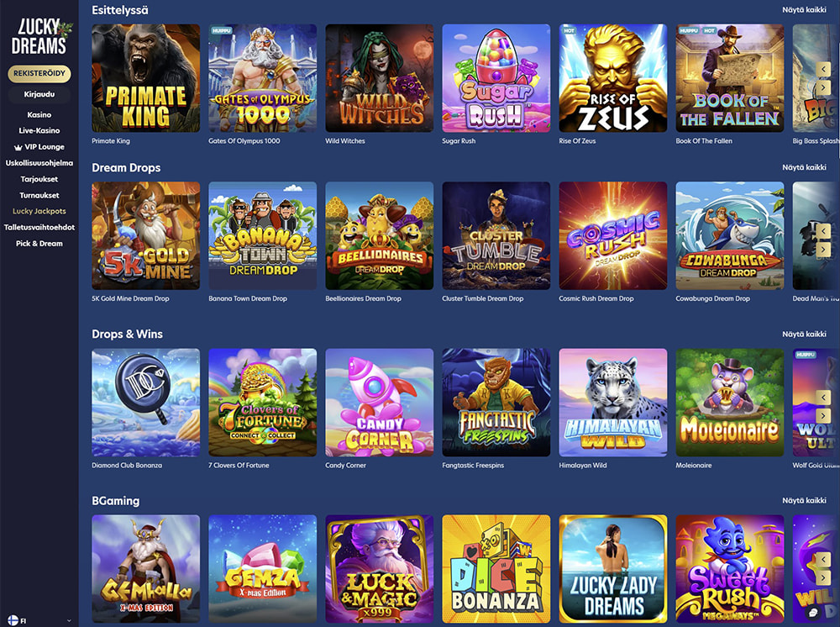Advance Esittelyssä carousel with right arrow
Image resolution: width=840 pixels, height=627 pixels.
tap(823, 87)
